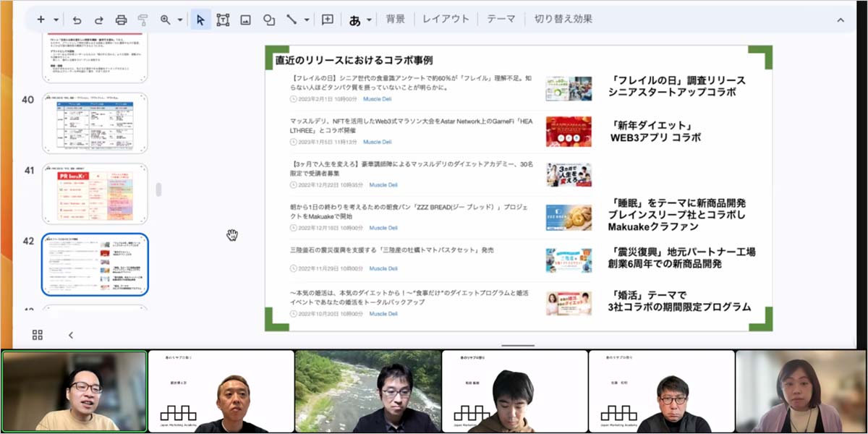
Task: Click the slide title 直近のリリースにおけるコラボ事例
Action: click(x=354, y=60)
